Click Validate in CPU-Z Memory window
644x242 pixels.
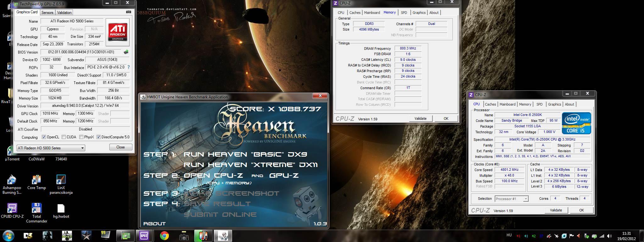[x=420, y=118]
